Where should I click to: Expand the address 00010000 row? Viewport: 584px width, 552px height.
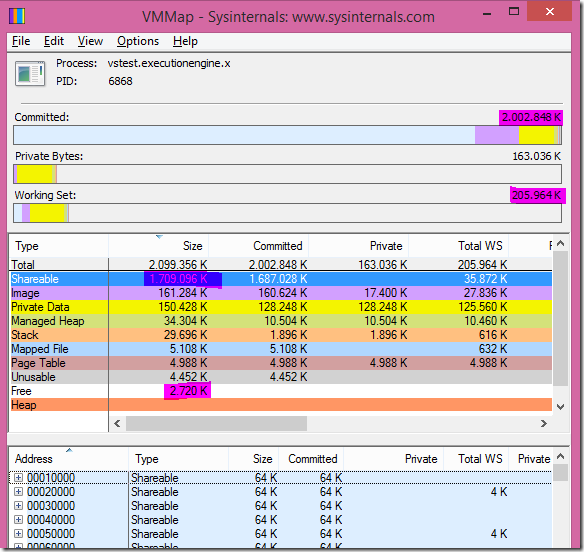pos(18,478)
